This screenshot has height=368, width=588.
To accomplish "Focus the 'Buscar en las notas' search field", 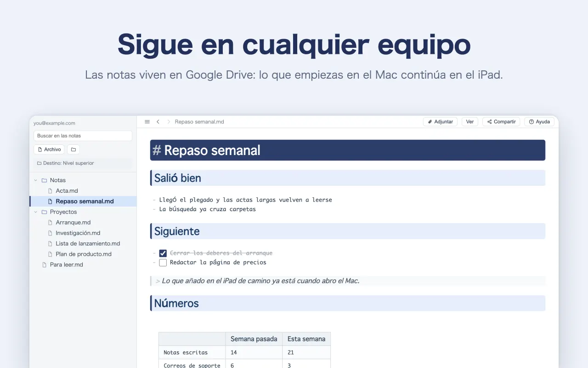I will click(83, 136).
